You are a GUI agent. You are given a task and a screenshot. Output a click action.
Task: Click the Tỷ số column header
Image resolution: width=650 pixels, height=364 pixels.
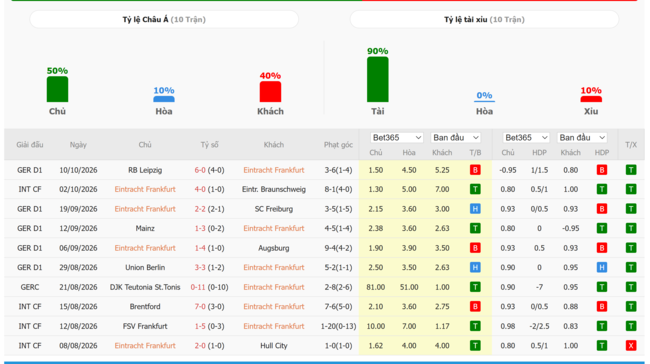click(209, 145)
